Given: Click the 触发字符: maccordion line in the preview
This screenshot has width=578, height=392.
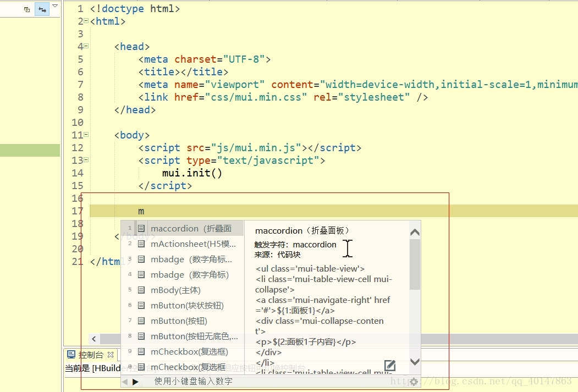Looking at the screenshot, I should (295, 245).
